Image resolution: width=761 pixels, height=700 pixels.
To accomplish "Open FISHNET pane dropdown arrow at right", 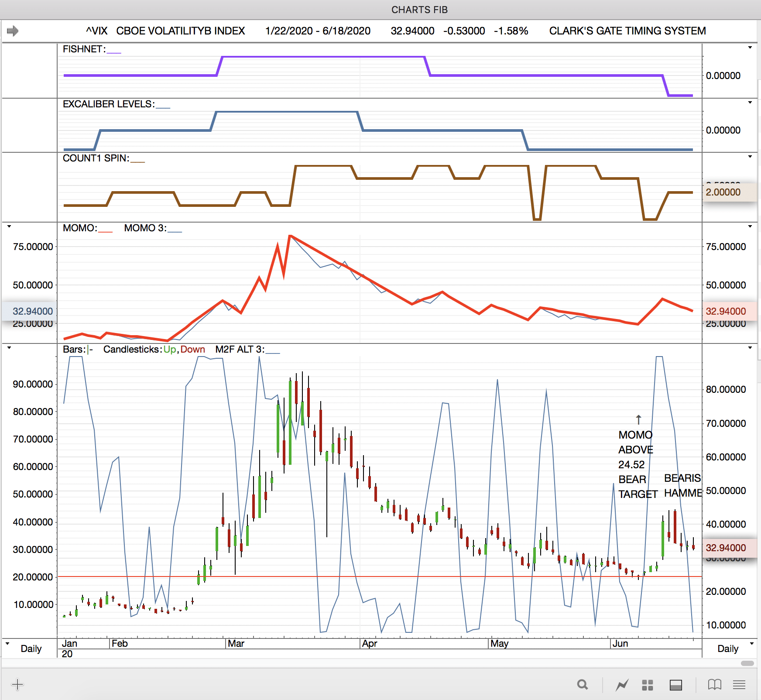I will (x=750, y=48).
